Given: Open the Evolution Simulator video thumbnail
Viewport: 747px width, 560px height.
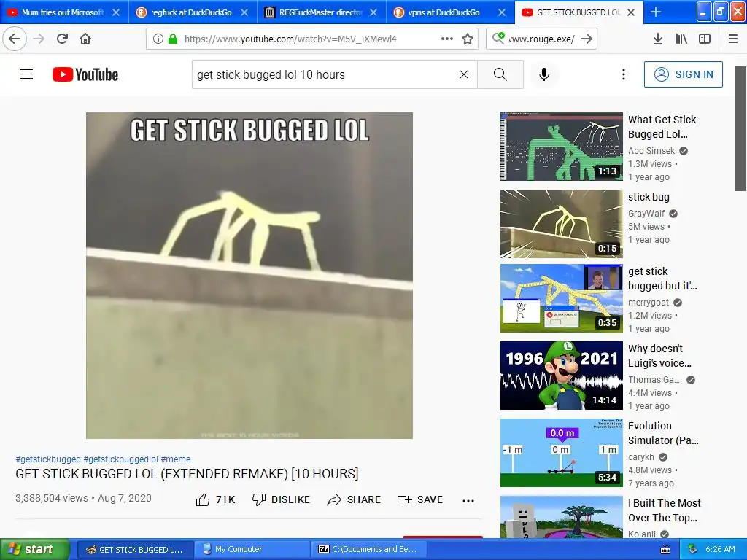Looking at the screenshot, I should (x=561, y=452).
